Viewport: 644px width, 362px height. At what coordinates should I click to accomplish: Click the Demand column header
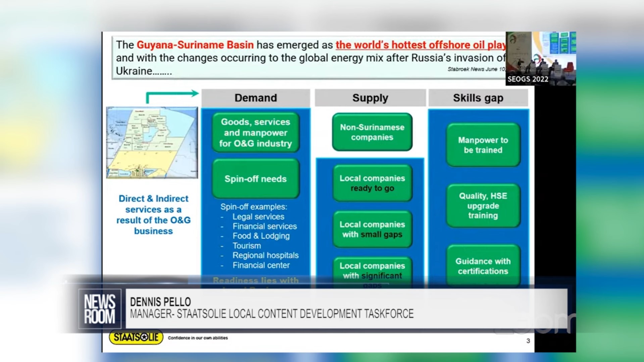[x=256, y=98]
